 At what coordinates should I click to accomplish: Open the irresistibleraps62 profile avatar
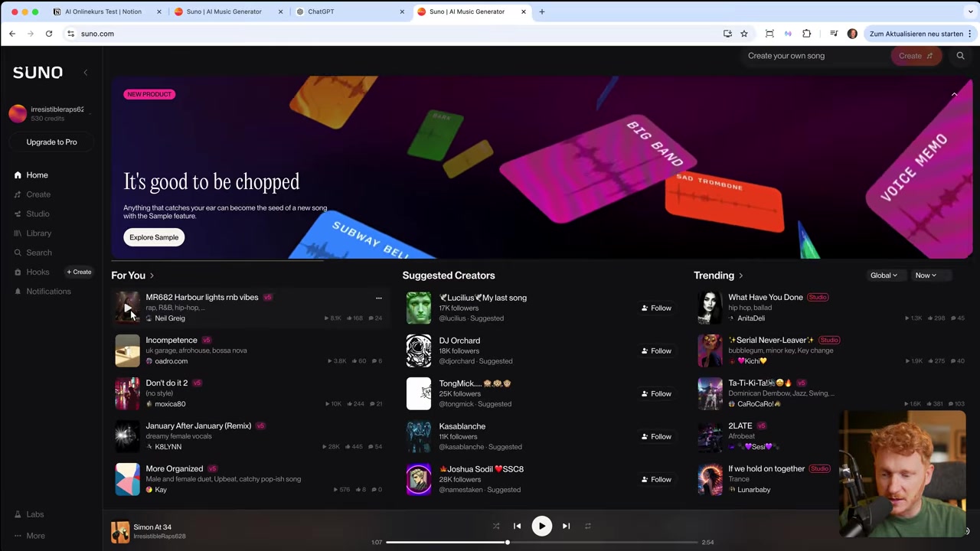tap(18, 113)
